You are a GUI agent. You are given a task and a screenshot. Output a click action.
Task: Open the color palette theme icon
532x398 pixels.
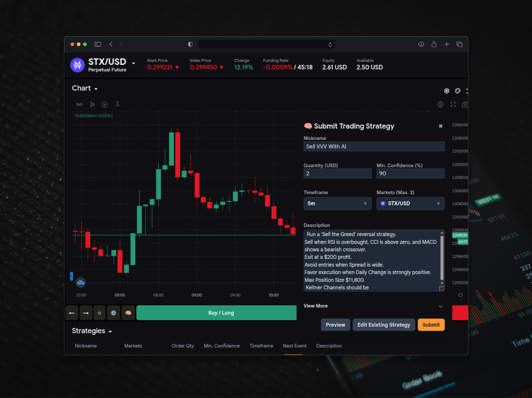[x=458, y=91]
